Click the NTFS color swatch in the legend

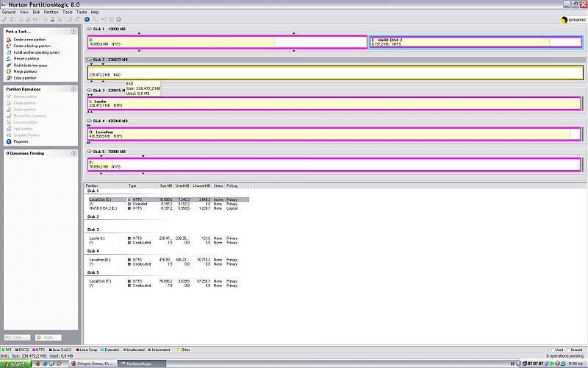point(33,350)
